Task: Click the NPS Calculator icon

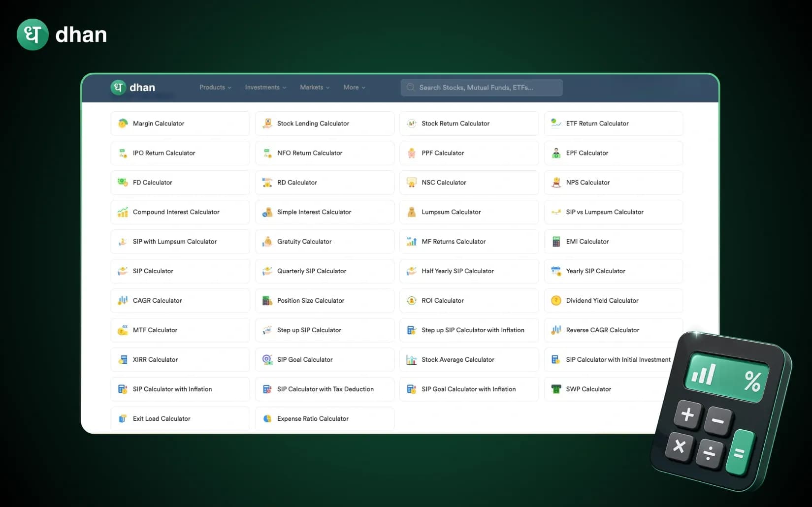Action: coord(556,183)
